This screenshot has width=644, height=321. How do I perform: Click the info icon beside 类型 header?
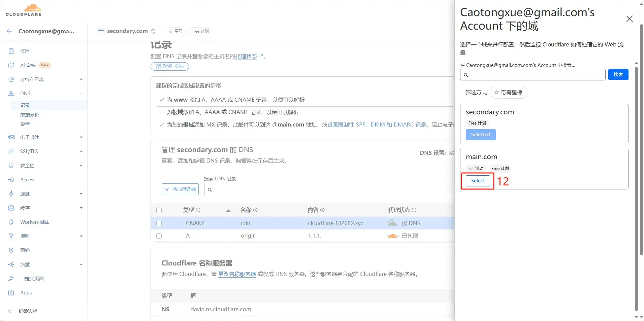click(198, 210)
